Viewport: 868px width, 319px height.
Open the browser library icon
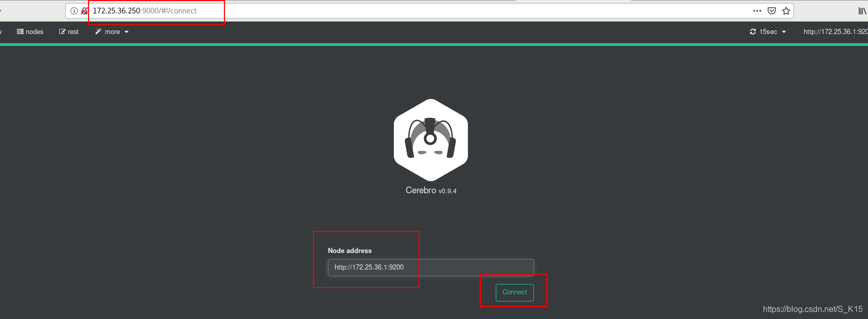pos(862,11)
